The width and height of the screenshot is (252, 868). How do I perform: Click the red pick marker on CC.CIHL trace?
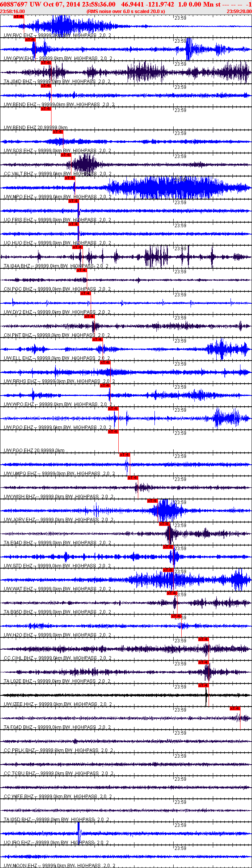pos(204,639)
